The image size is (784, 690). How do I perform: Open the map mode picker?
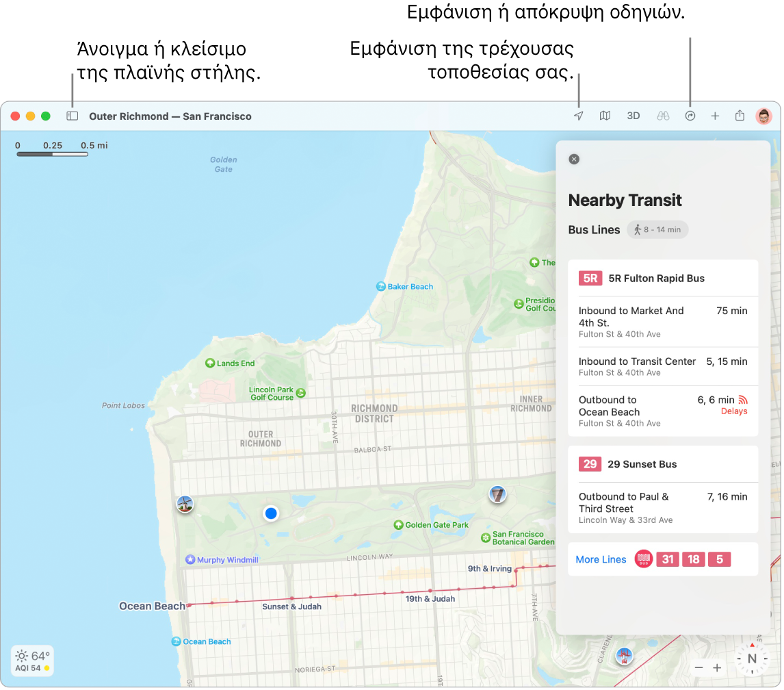point(605,116)
